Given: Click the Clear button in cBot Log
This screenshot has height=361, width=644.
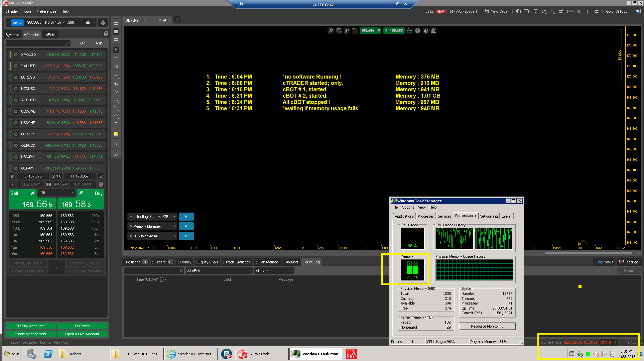Looking at the screenshot, I should (x=628, y=270).
